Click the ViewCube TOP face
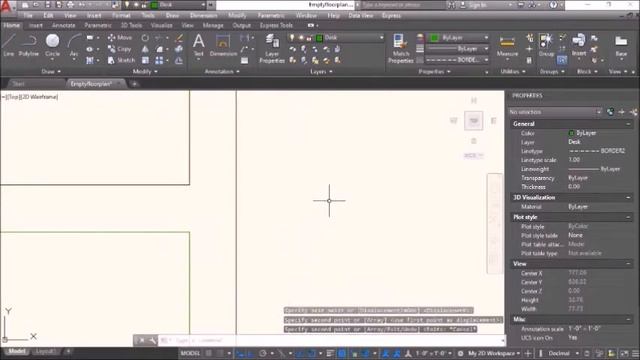This screenshot has width=640, height=360. pos(473,120)
